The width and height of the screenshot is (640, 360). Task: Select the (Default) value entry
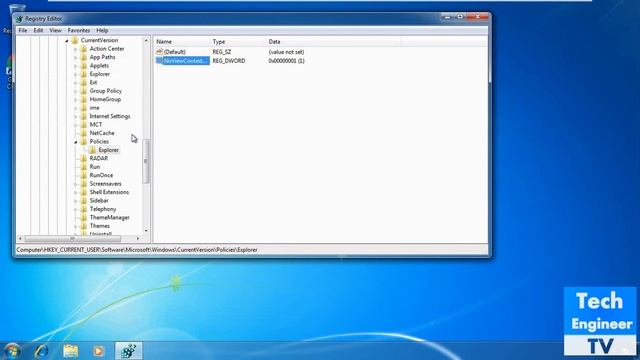tap(175, 52)
